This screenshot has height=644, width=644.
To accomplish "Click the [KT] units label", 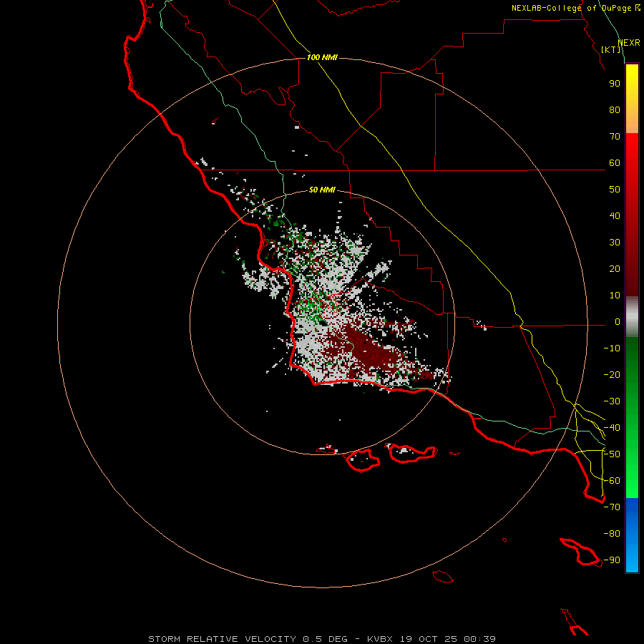I will [611, 49].
